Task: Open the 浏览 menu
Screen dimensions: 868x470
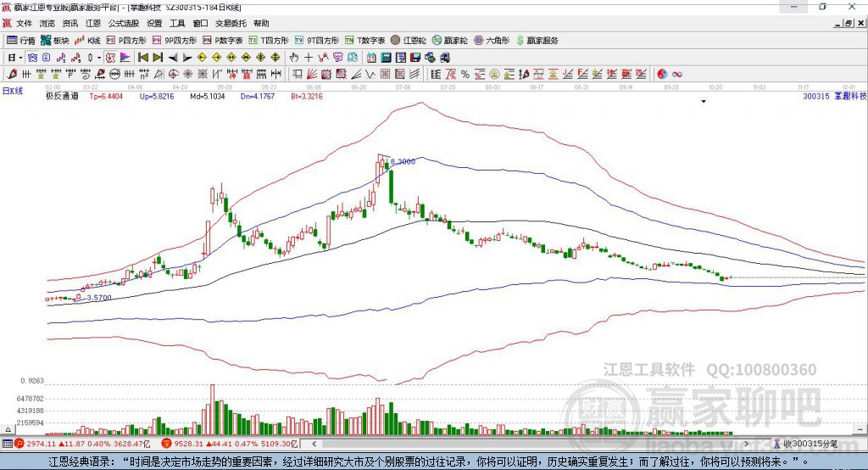Action: pyautogui.click(x=47, y=23)
